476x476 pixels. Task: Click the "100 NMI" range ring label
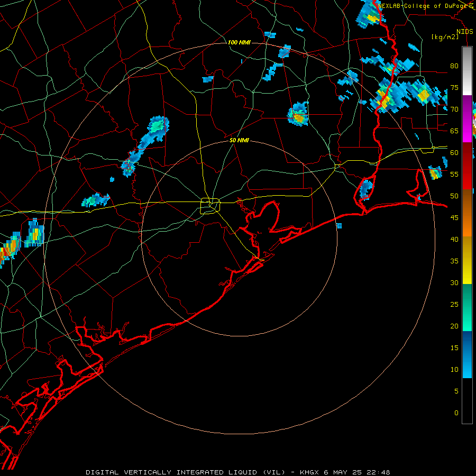tap(239, 42)
